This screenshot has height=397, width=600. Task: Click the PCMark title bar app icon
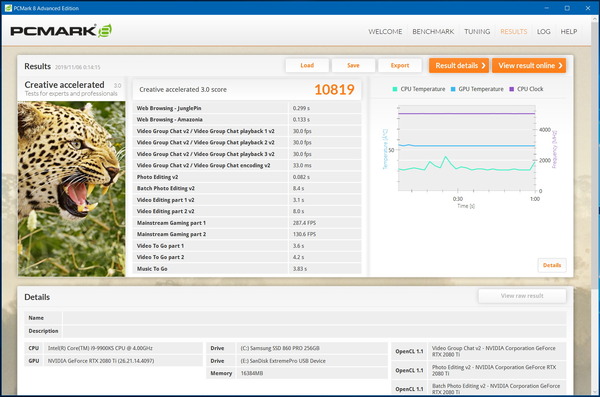[x=8, y=8]
